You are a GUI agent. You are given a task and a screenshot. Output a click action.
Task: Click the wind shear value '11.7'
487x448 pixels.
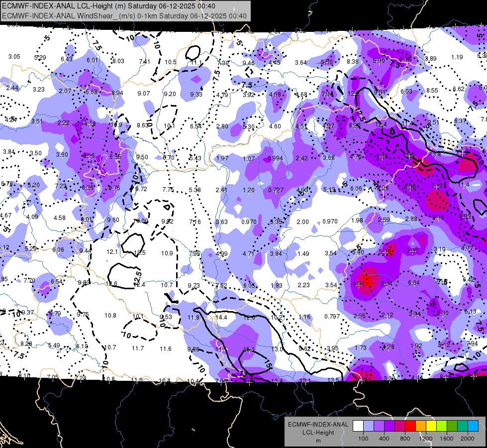[138, 348]
